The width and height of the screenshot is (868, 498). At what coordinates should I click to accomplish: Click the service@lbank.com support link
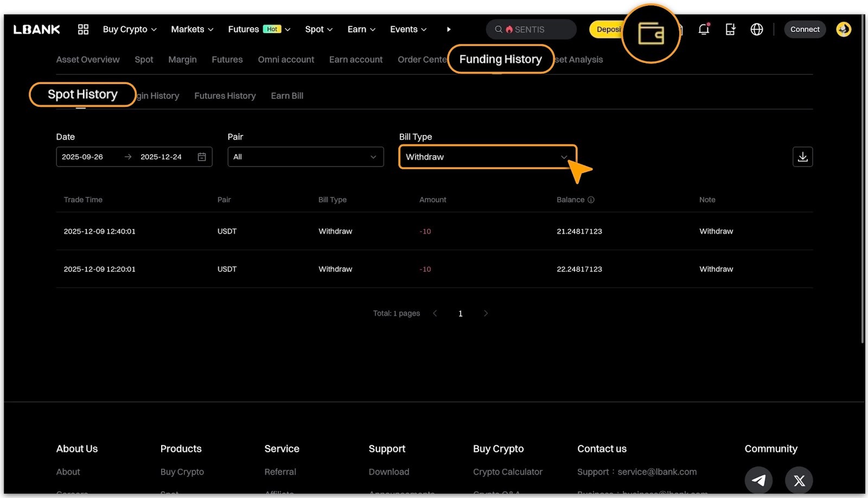point(657,472)
